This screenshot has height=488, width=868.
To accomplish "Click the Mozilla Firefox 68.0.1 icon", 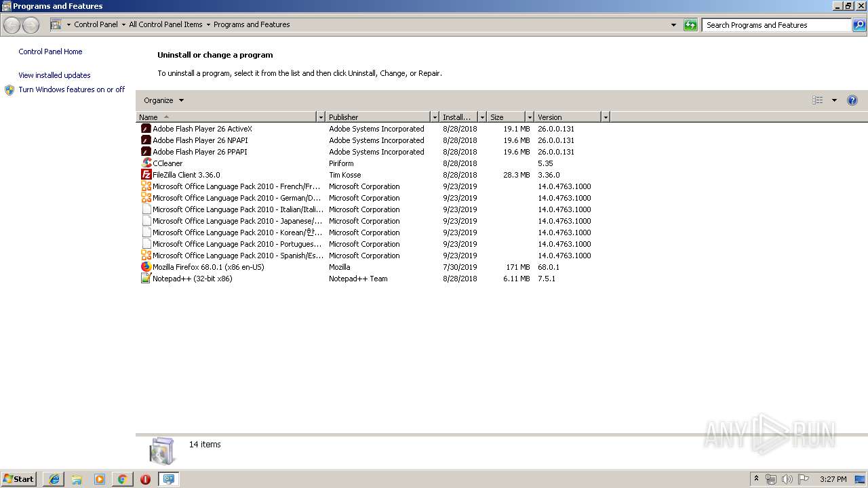I will [x=146, y=267].
